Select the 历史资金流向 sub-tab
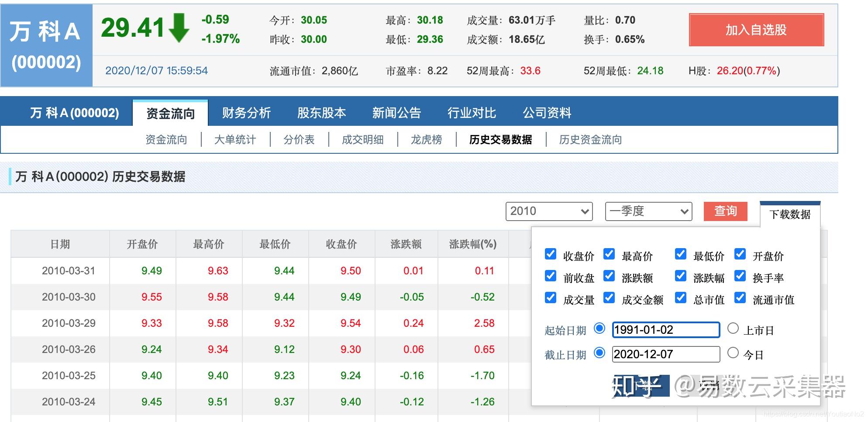The height and width of the screenshot is (422, 868). (590, 140)
